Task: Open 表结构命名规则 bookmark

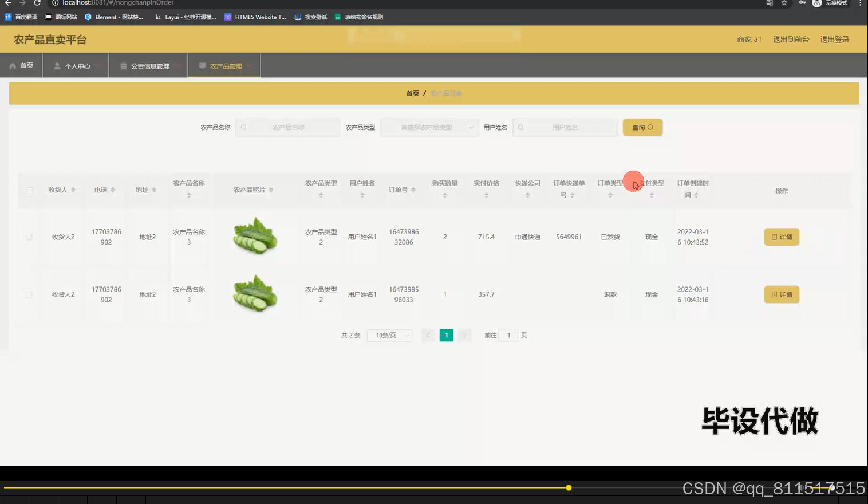Action: coord(359,17)
